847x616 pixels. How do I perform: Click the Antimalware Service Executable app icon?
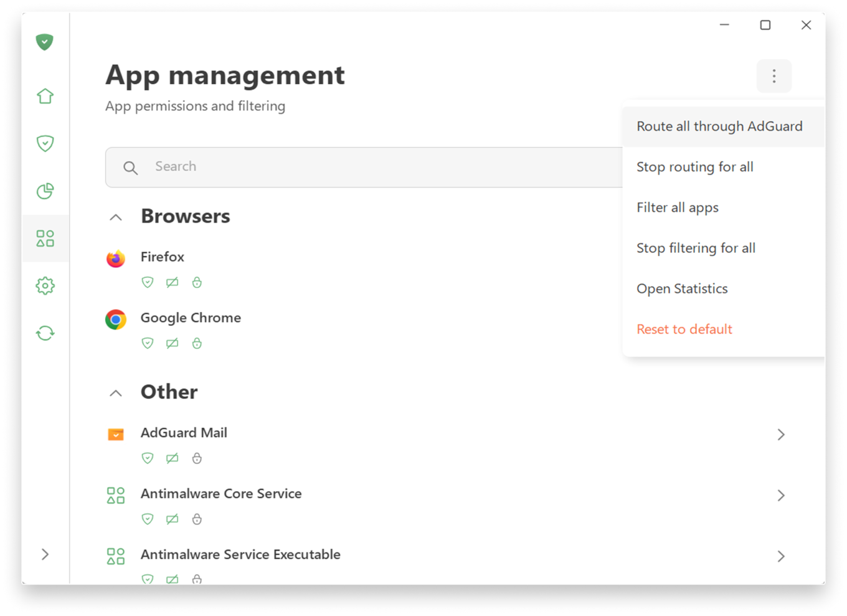coord(116,556)
